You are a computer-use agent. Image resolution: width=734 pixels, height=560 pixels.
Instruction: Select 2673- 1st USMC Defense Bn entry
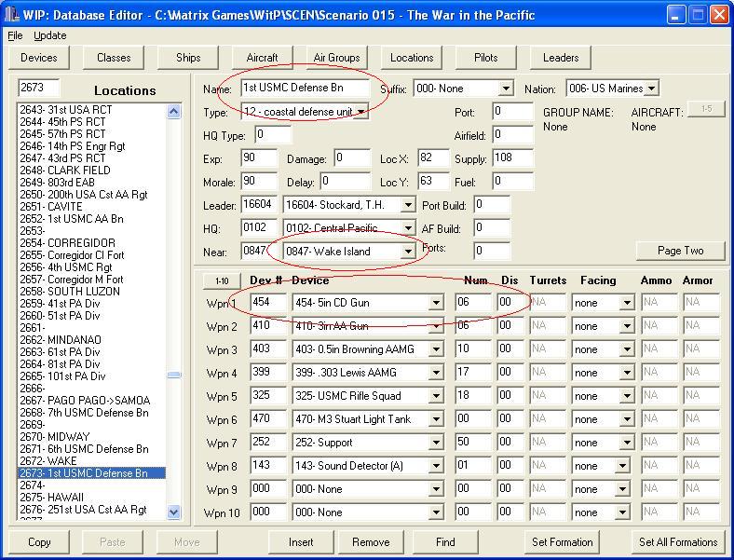point(91,473)
